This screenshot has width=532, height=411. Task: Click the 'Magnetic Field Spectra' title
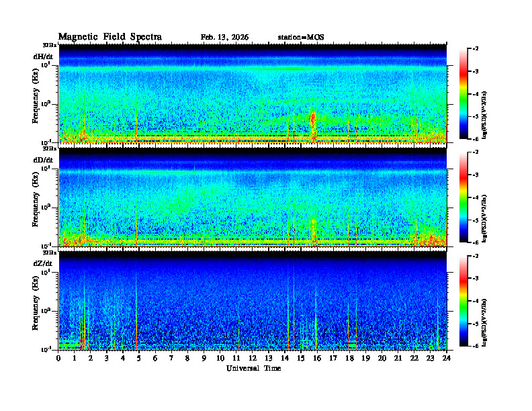pos(110,37)
